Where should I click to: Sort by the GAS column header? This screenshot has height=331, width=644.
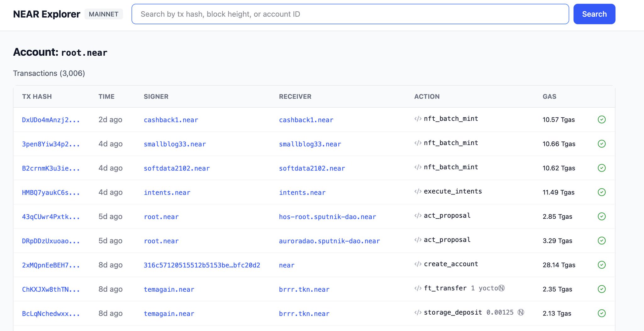[549, 97]
